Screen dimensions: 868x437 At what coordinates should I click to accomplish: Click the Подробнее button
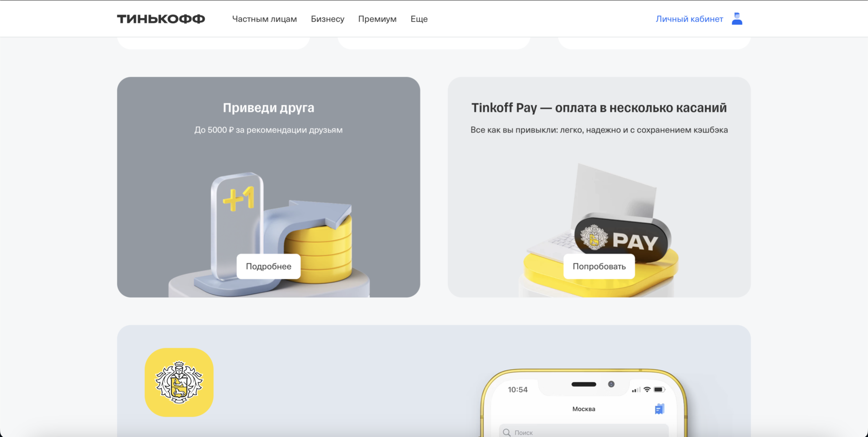click(269, 266)
